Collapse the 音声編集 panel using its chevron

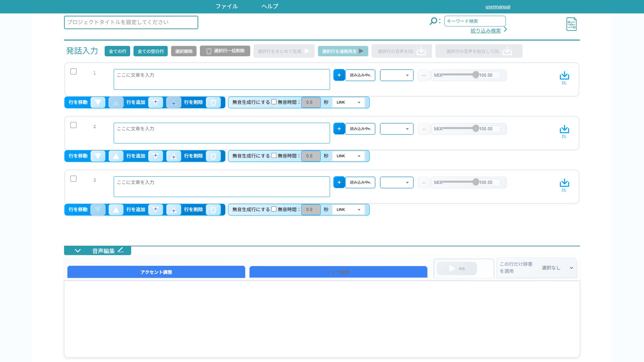tap(77, 251)
